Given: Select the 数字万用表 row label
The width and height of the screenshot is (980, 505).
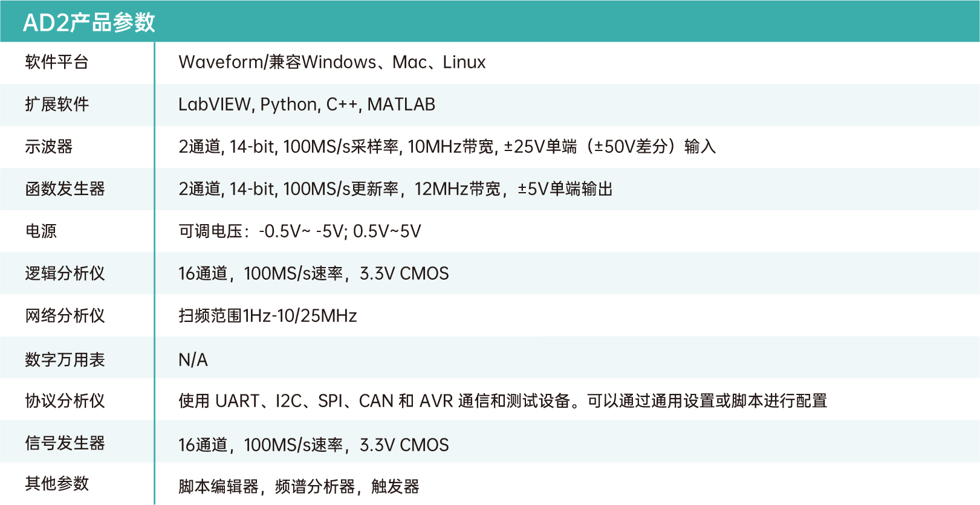Looking at the screenshot, I should 65,359.
